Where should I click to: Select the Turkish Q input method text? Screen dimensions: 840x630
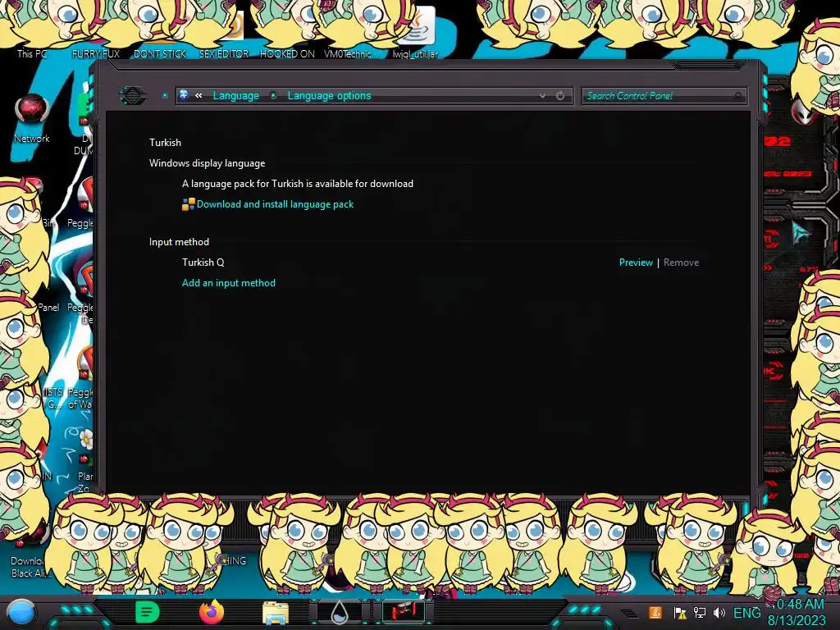(203, 262)
